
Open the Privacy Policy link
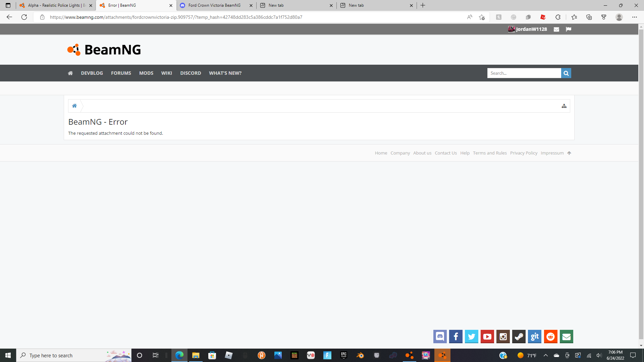coord(524,153)
